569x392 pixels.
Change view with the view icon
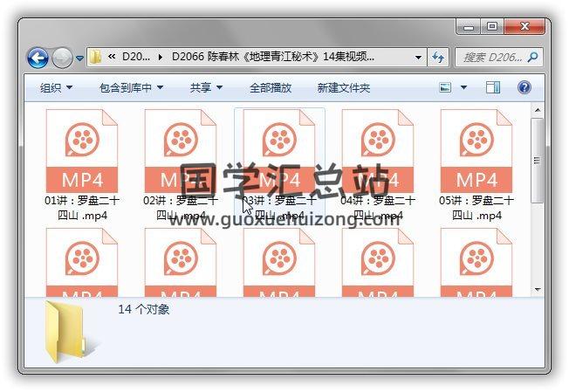445,87
